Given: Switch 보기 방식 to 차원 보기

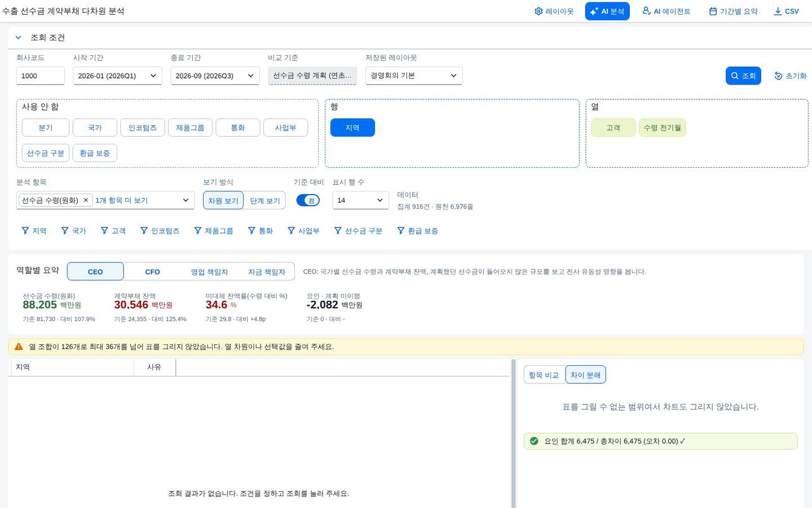Looking at the screenshot, I should click(223, 200).
